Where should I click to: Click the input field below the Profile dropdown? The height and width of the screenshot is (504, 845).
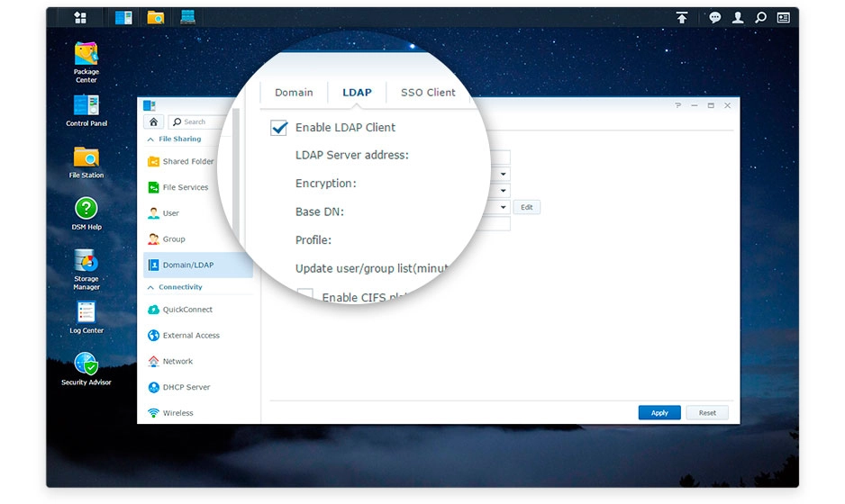click(x=495, y=224)
